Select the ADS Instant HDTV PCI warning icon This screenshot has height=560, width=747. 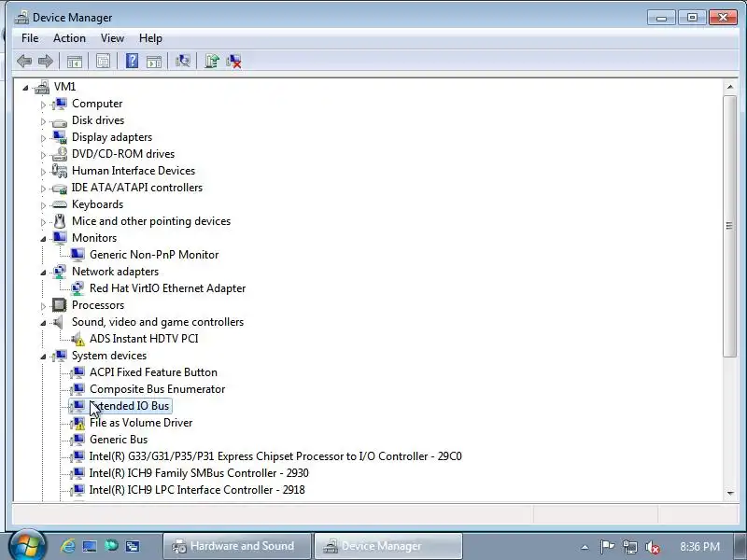coord(78,339)
